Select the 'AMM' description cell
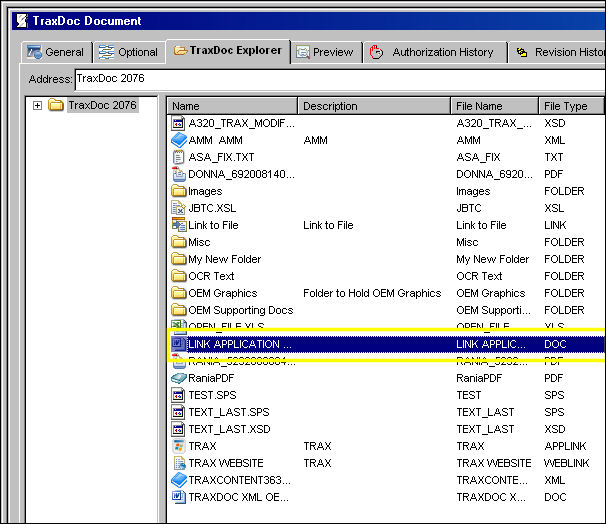This screenshot has width=606, height=524. (x=315, y=140)
